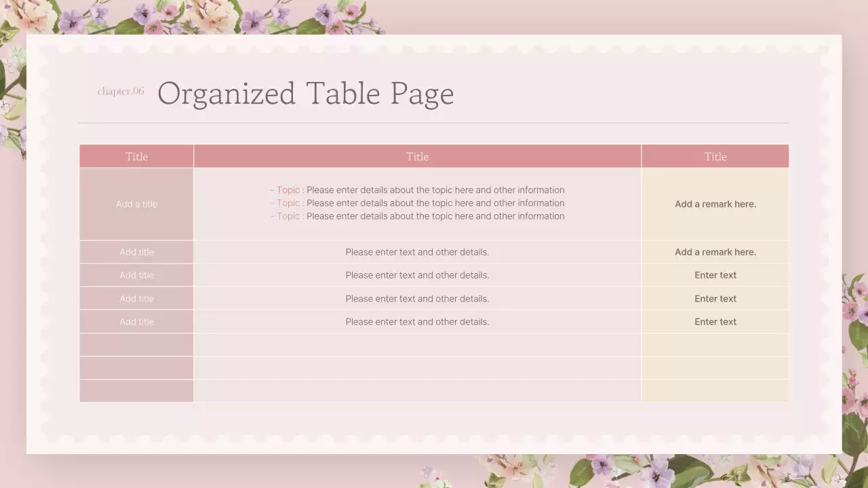Select the chapter.06 label
The width and height of the screenshot is (868, 488).
[x=121, y=91]
